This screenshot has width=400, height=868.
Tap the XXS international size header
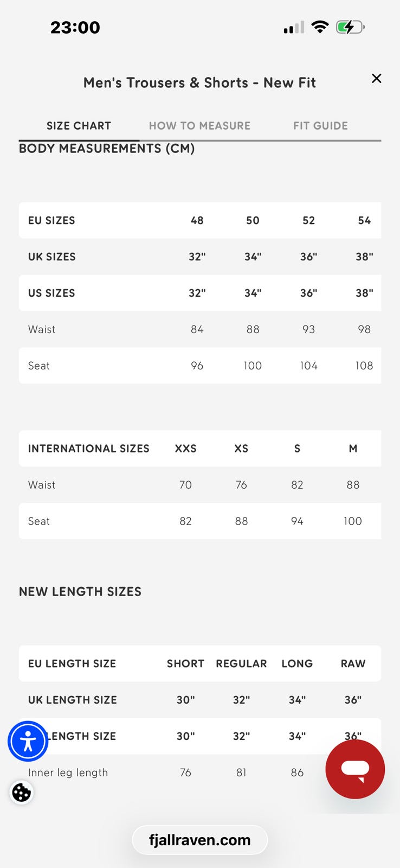tap(185, 449)
